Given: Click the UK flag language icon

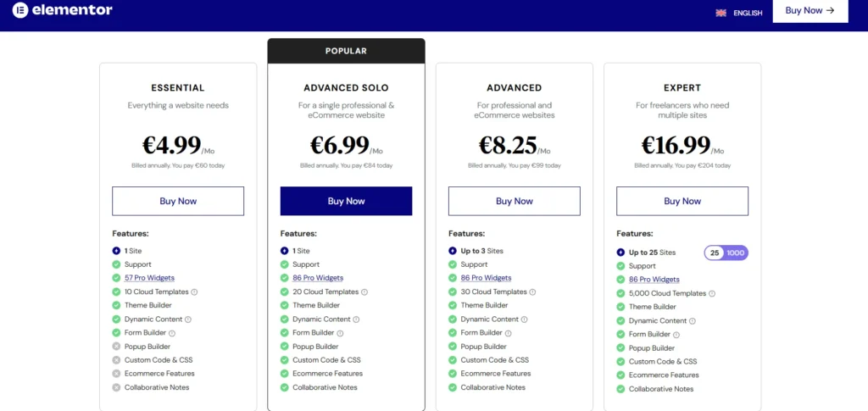Looking at the screenshot, I should 721,13.
